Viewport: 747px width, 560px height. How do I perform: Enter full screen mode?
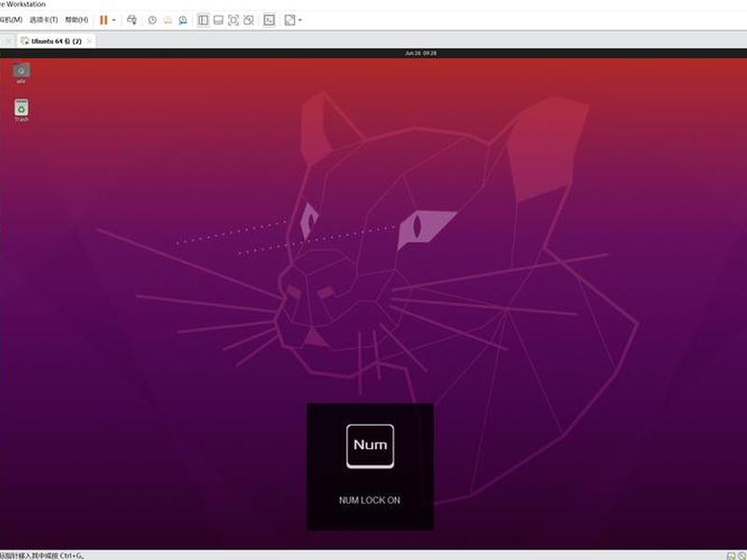pos(233,20)
